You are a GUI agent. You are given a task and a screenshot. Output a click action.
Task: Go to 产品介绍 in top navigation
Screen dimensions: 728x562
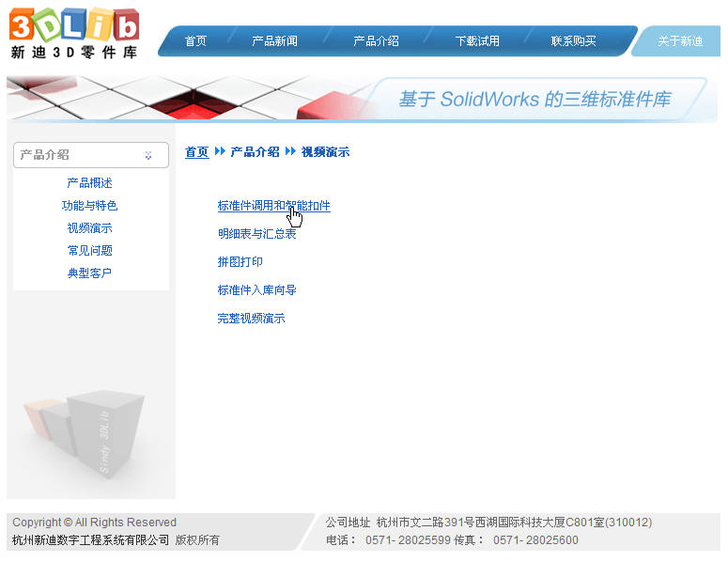376,40
